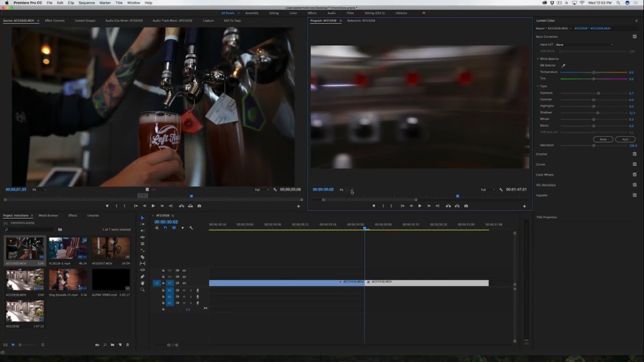Click Export Frame camera in Program monitor
The width and height of the screenshot is (644, 362).
pyautogui.click(x=466, y=206)
